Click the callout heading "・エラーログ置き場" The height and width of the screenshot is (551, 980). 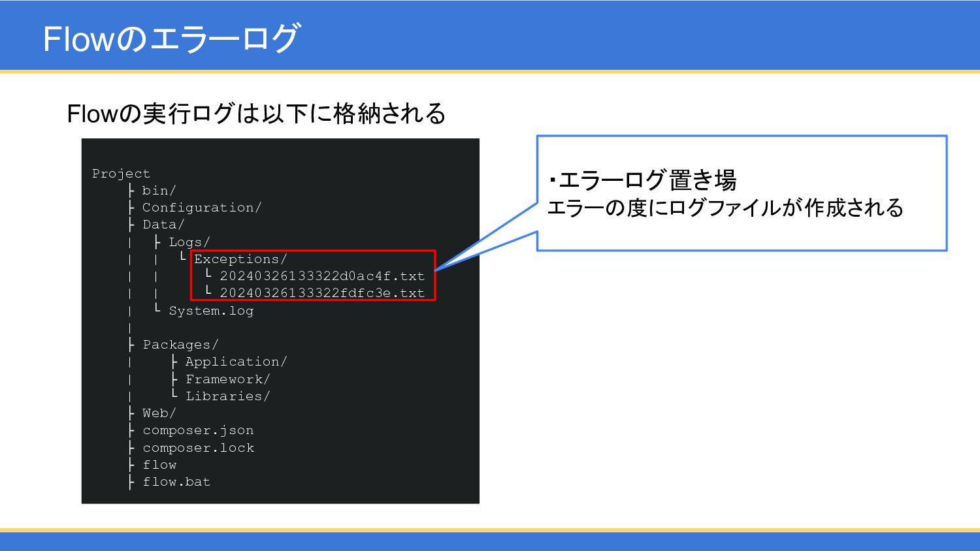(x=642, y=180)
